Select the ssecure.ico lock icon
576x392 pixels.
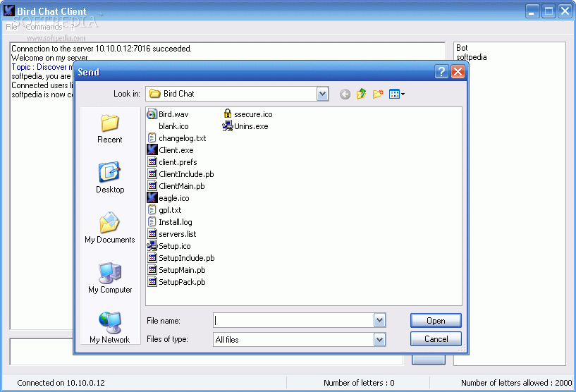point(228,114)
